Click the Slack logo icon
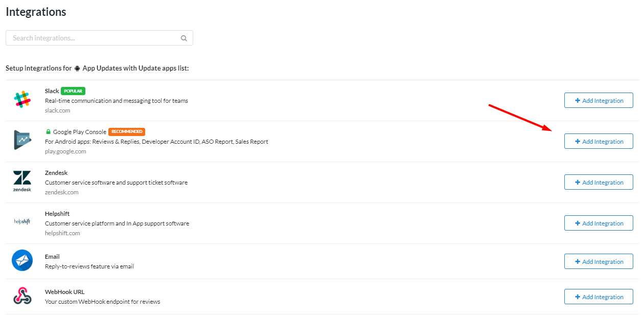Viewport: 644px width, 316px height. coord(22,100)
